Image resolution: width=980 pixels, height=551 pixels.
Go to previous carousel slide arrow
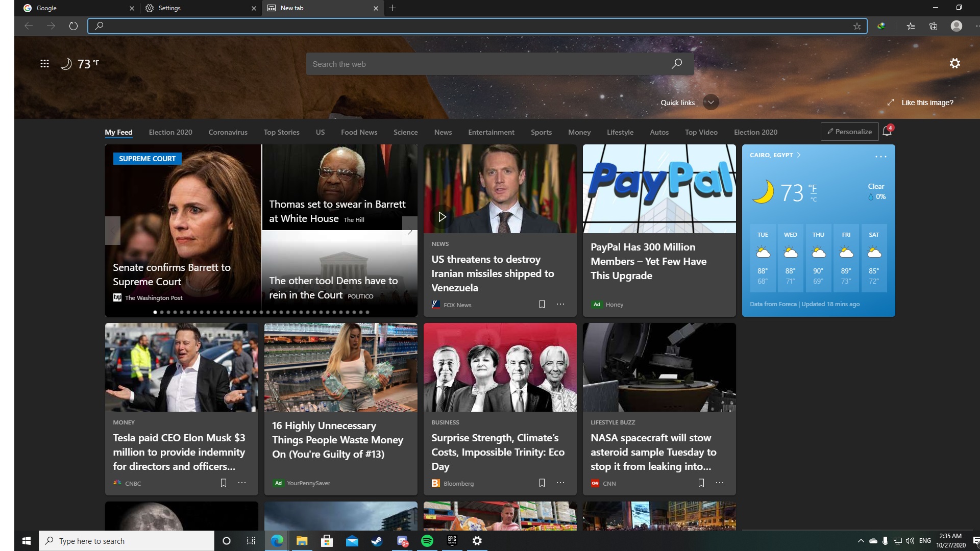pos(113,231)
